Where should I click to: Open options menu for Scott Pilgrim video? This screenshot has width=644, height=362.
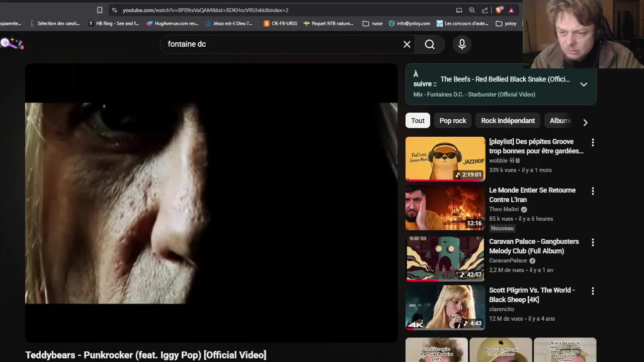click(593, 291)
